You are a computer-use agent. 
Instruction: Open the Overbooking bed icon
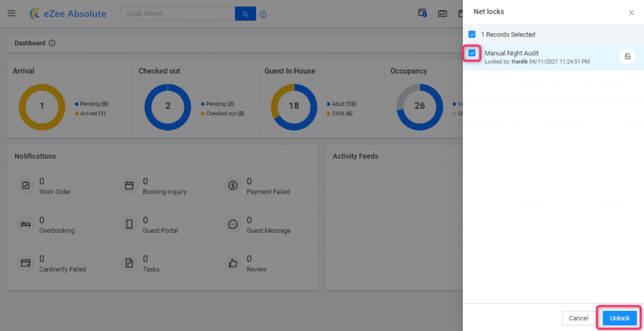pyautogui.click(x=25, y=225)
